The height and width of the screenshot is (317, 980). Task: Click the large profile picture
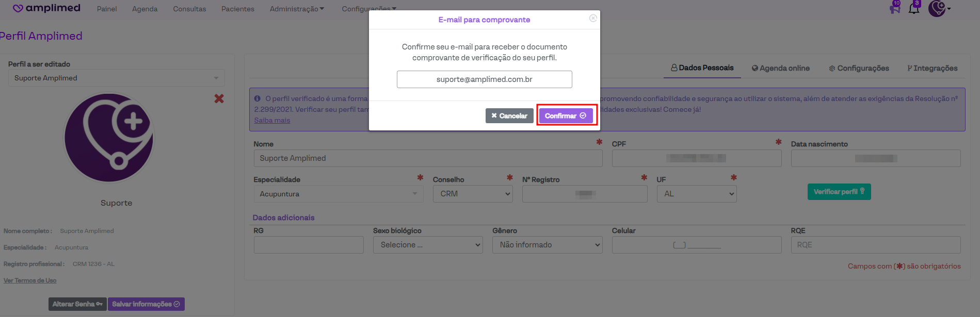point(109,138)
